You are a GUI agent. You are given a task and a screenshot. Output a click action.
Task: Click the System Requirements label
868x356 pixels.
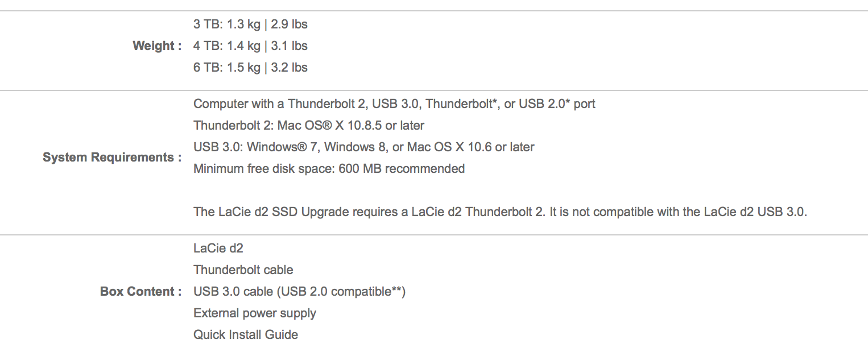pos(112,158)
